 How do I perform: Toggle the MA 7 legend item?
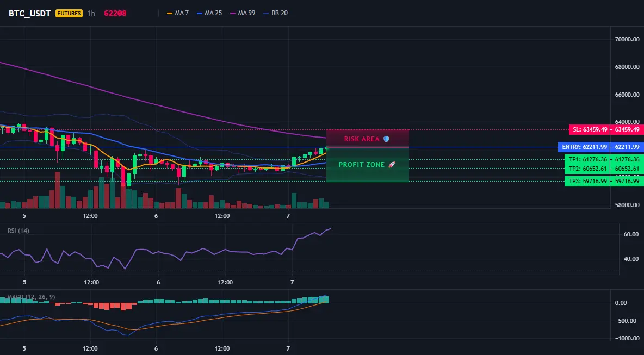point(178,13)
